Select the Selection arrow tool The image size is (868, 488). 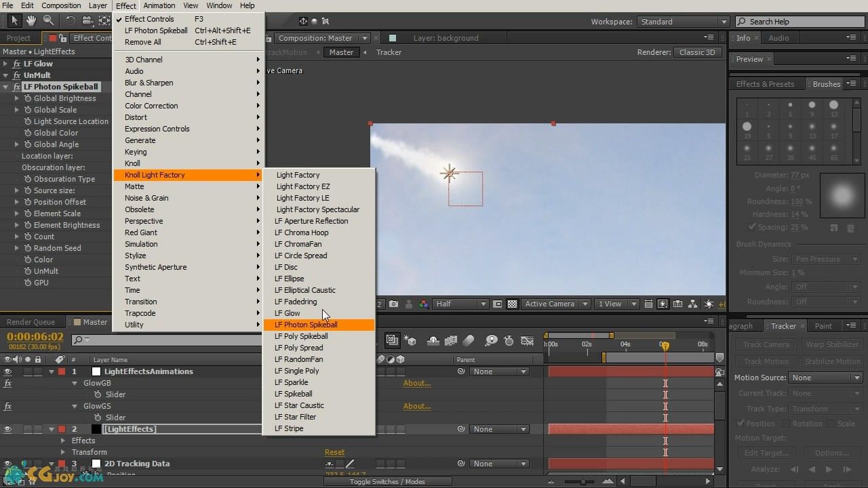14,21
